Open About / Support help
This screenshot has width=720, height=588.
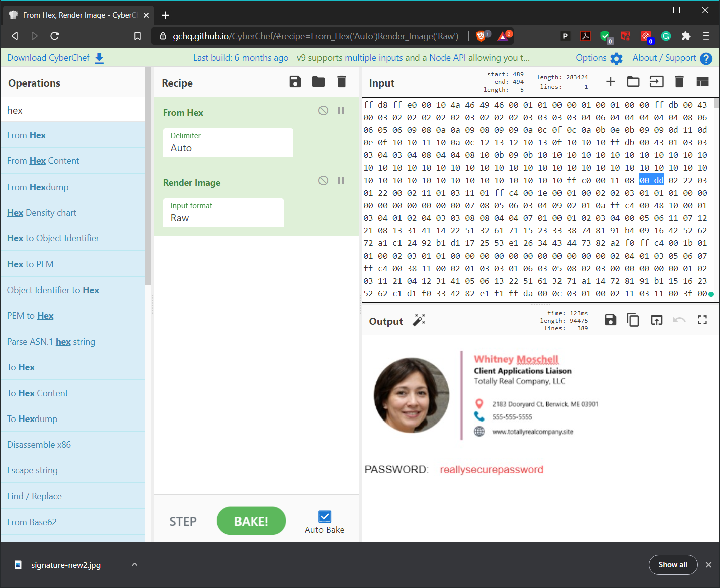coord(672,58)
